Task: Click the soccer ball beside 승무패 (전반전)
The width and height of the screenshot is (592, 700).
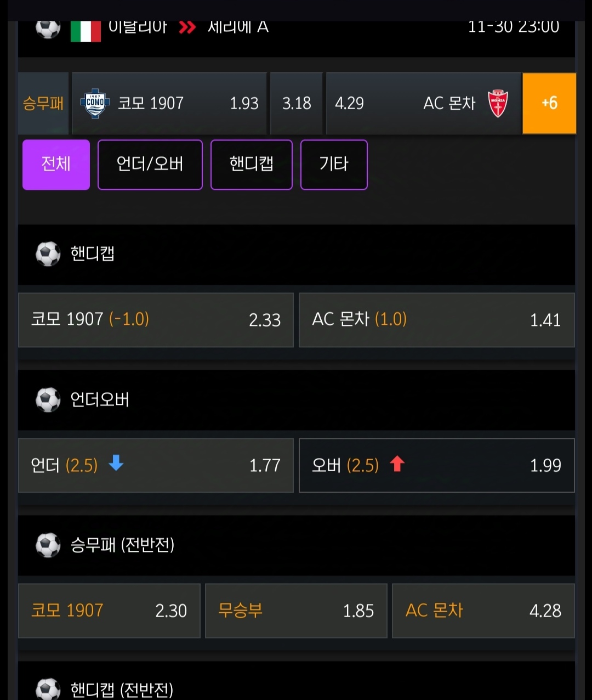Action: click(x=48, y=545)
